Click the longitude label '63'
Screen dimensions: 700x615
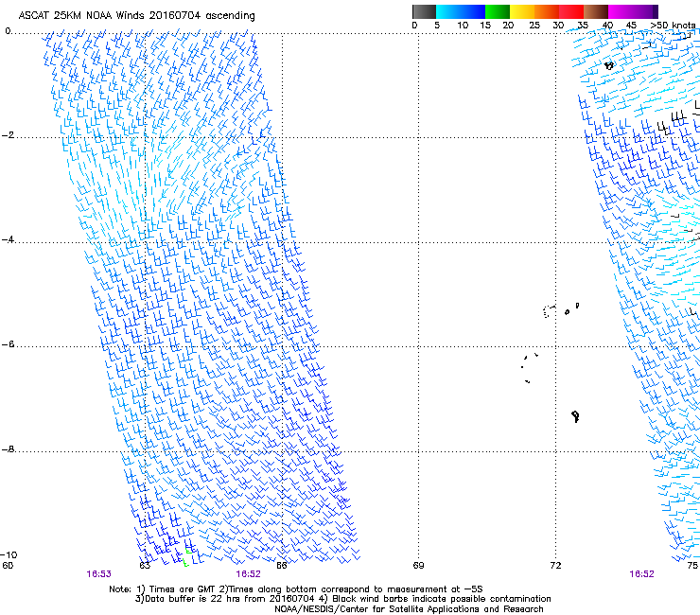145,566
